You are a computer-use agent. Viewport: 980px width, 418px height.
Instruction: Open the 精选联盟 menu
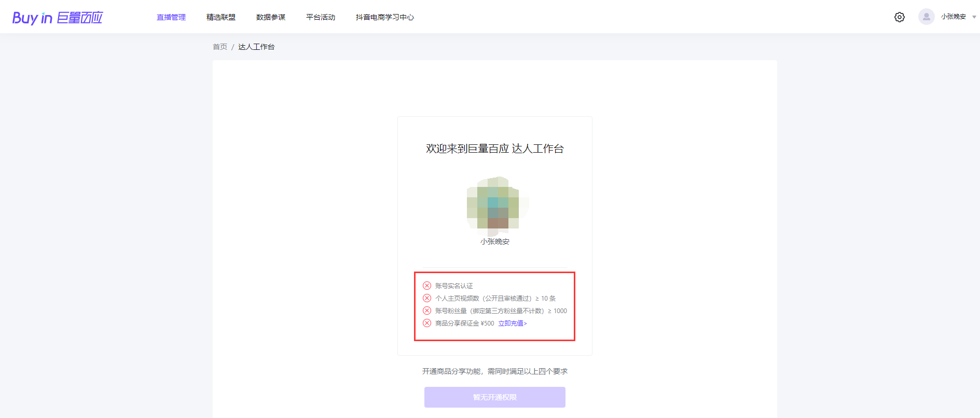point(221,17)
